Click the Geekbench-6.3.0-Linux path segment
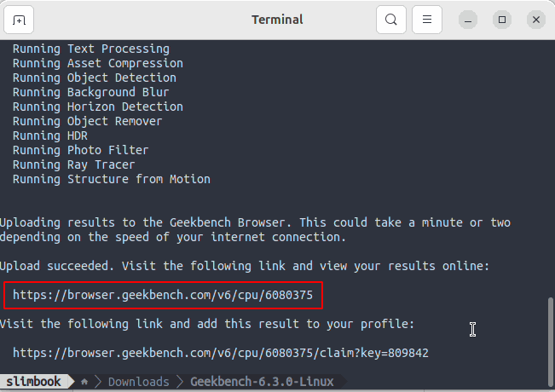The width and height of the screenshot is (555, 392). click(x=263, y=382)
